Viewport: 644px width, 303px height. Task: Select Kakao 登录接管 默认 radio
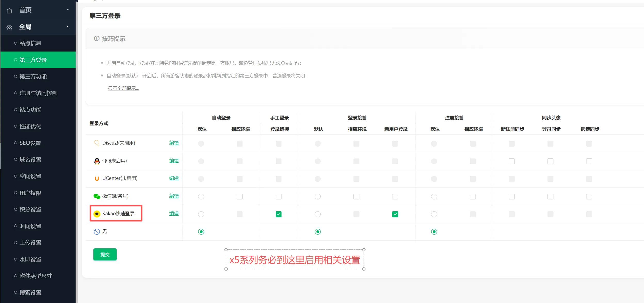point(318,214)
